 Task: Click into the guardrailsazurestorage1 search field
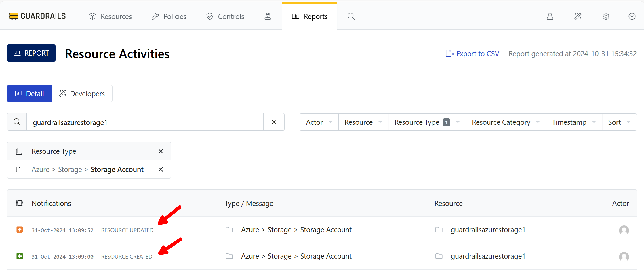[145, 122]
